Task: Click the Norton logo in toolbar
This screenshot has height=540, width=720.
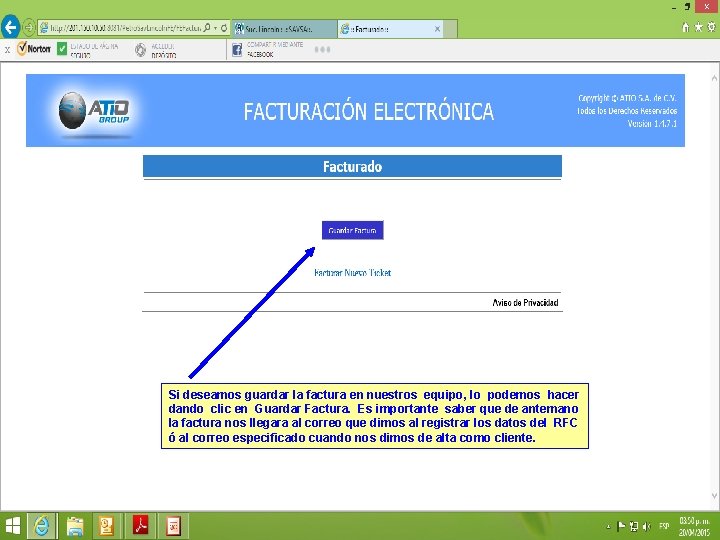Action: [34, 48]
